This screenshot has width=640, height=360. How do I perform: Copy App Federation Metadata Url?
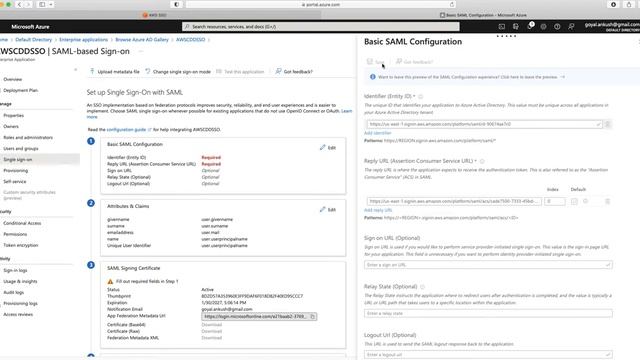(x=313, y=316)
